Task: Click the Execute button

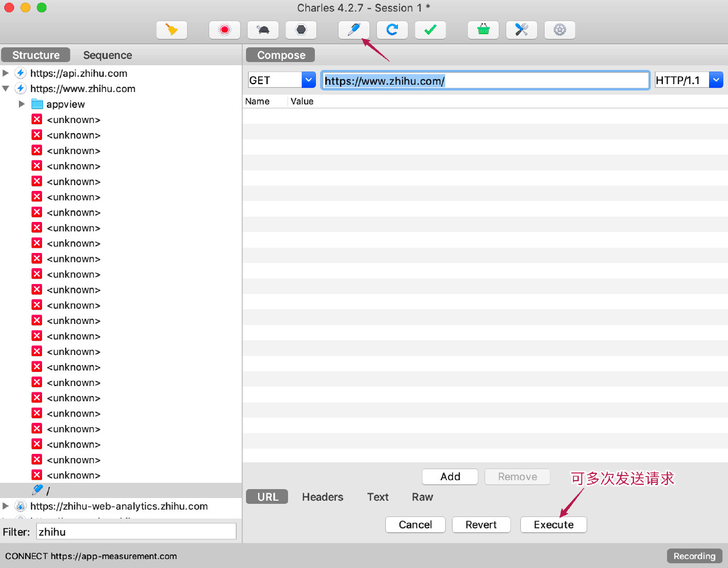Action: [553, 524]
